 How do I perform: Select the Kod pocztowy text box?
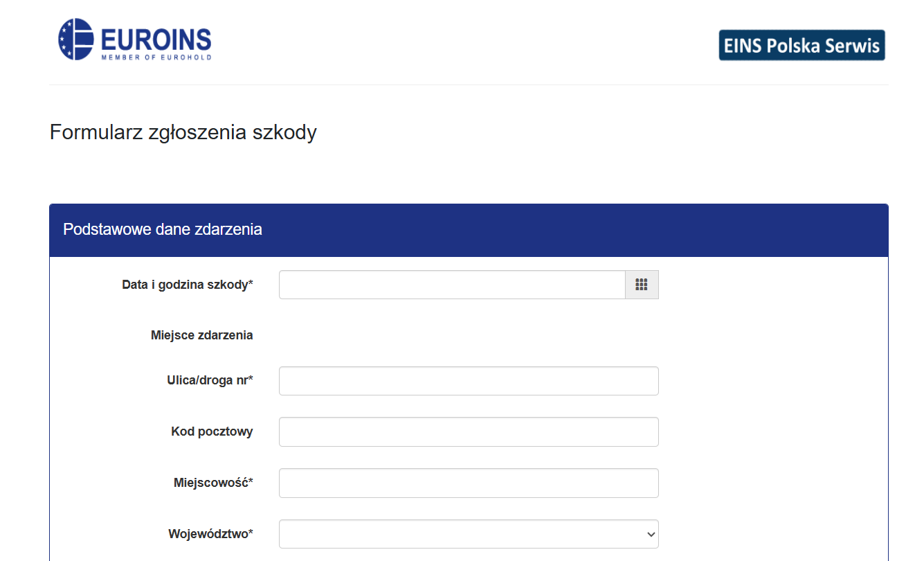pyautogui.click(x=469, y=431)
